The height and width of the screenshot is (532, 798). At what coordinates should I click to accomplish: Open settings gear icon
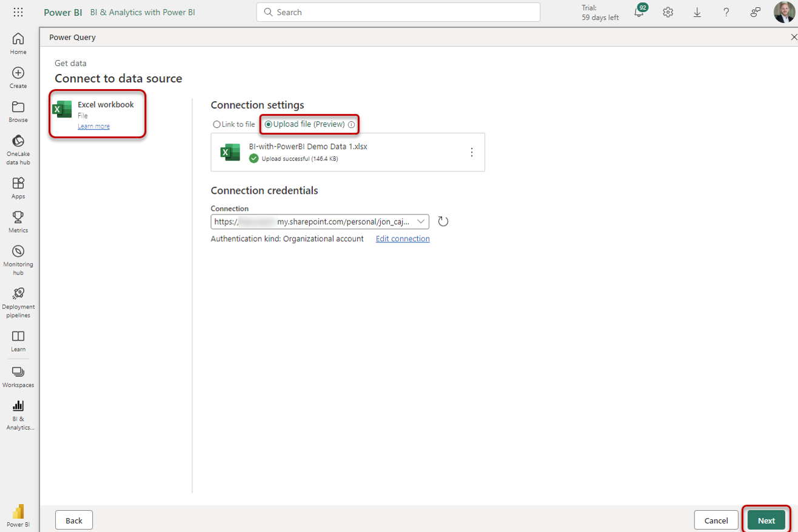pos(668,12)
